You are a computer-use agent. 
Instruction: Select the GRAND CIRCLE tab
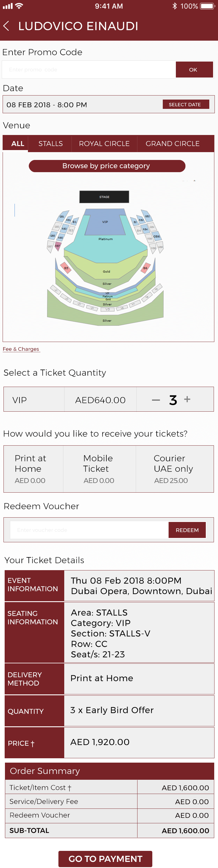pyautogui.click(x=172, y=143)
